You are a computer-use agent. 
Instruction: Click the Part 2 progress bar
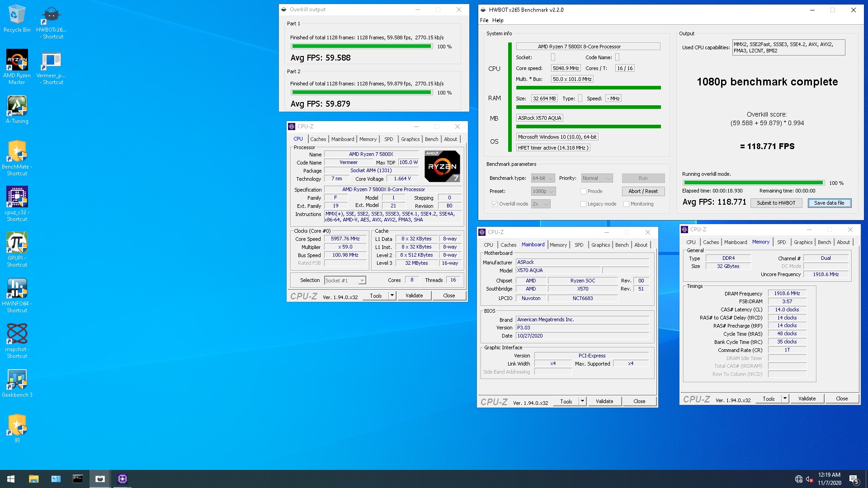(361, 93)
